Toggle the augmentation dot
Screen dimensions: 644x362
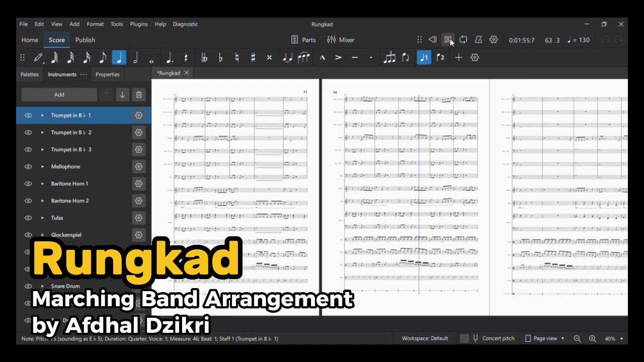point(170,58)
